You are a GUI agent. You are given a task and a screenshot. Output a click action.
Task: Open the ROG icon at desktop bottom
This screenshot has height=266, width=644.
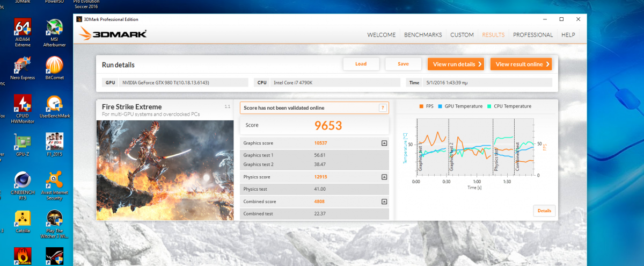54,256
